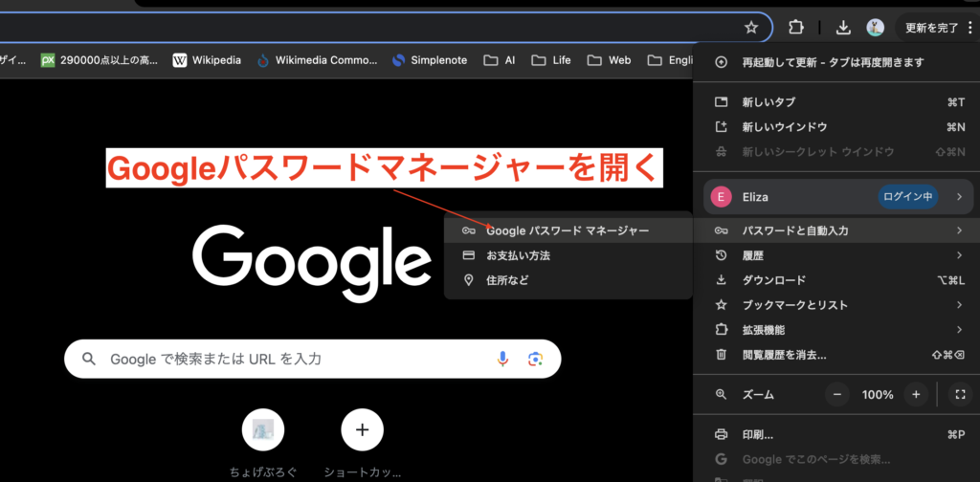Viewport: 980px width, 482px height.
Task: Expand the 拡張機能 submenu arrow
Action: click(959, 330)
